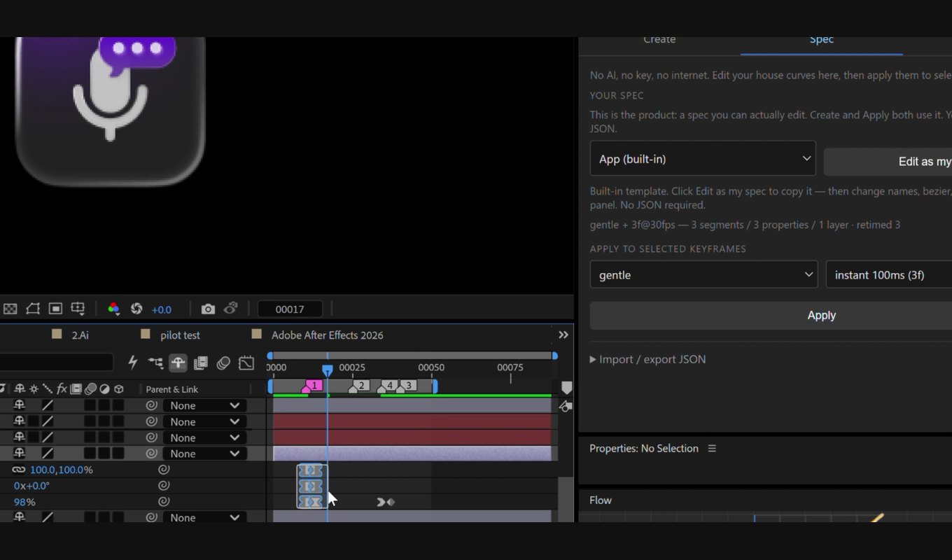Open the composition mini-flowchart

point(155,363)
